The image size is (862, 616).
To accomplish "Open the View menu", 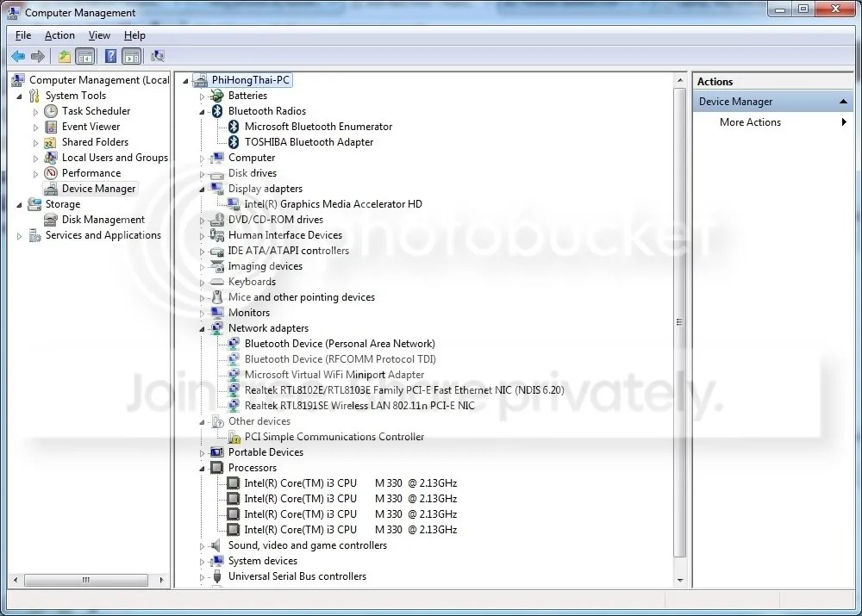I will (x=99, y=35).
